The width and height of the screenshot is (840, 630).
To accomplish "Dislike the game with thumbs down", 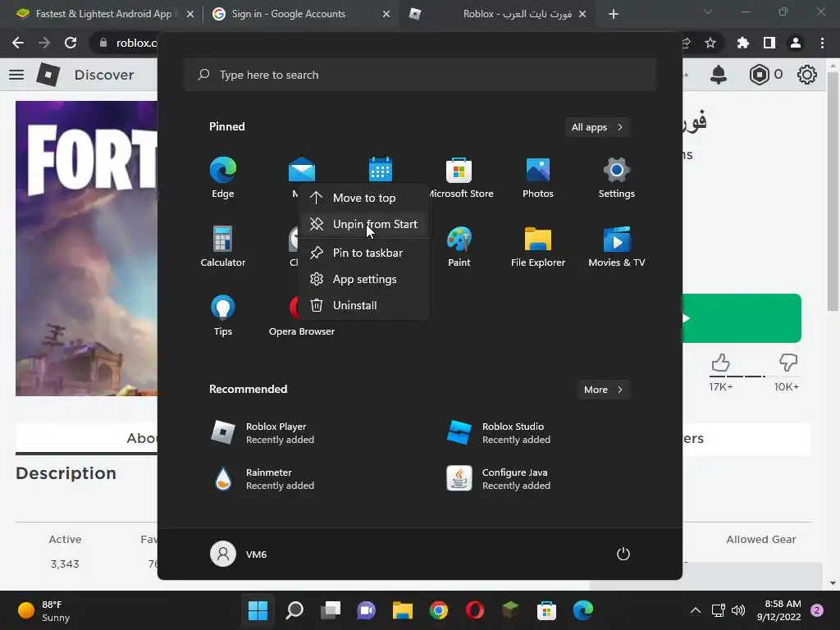I will (x=787, y=363).
